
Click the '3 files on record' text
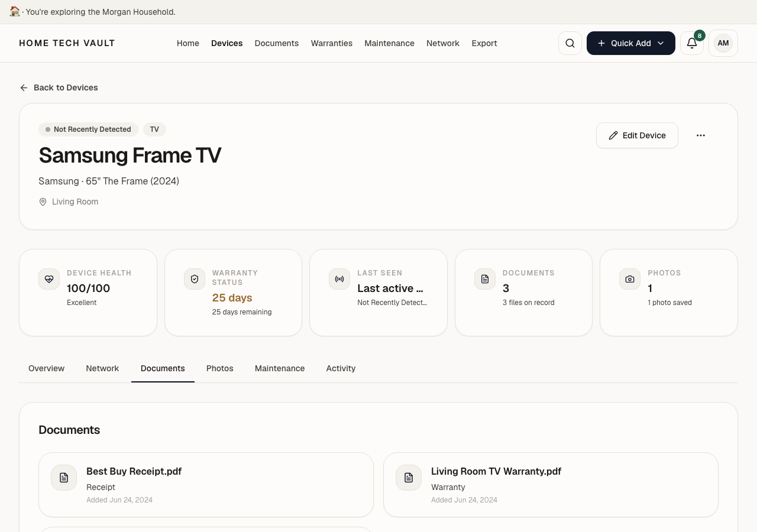point(529,303)
